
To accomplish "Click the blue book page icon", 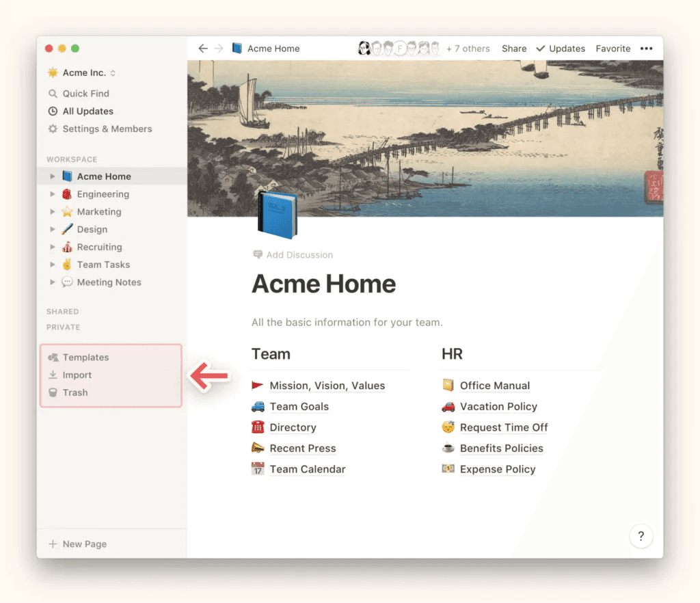I will (278, 214).
